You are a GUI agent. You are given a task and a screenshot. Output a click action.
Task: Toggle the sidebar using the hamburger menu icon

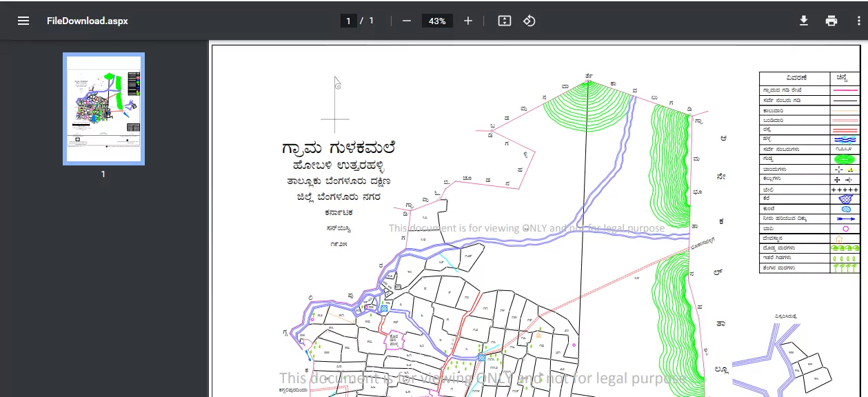pos(23,21)
